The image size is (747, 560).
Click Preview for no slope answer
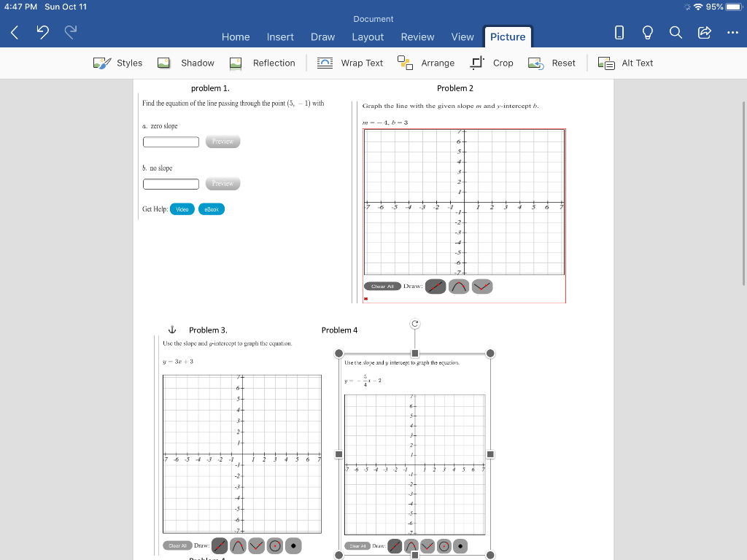(223, 183)
